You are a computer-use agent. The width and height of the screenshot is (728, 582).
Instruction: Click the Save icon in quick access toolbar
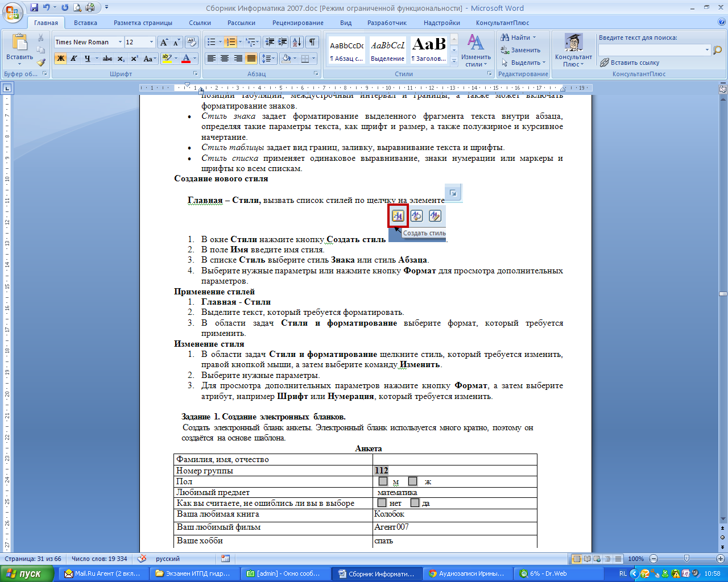coord(34,8)
